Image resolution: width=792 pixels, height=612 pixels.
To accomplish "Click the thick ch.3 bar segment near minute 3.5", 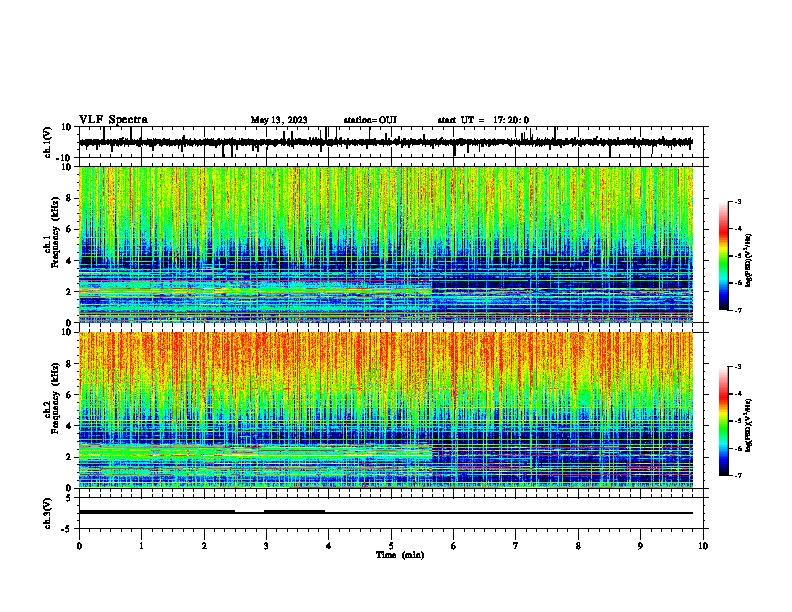I will [x=294, y=512].
